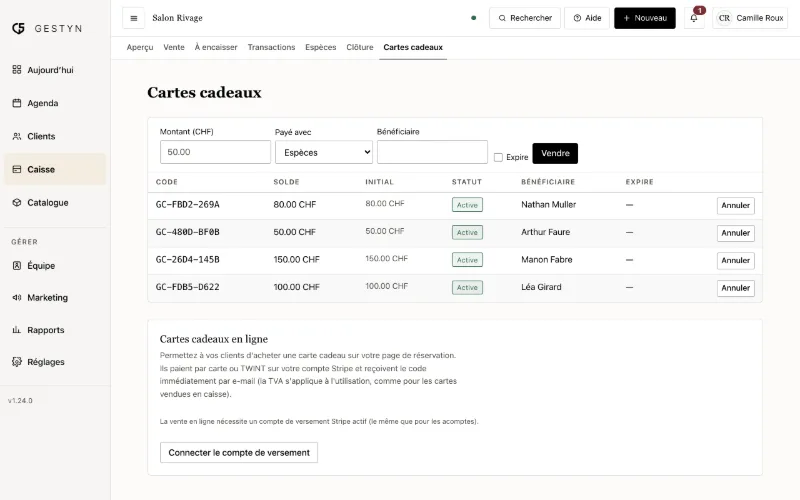
Task: Click the CODE column header
Action: click(x=167, y=182)
